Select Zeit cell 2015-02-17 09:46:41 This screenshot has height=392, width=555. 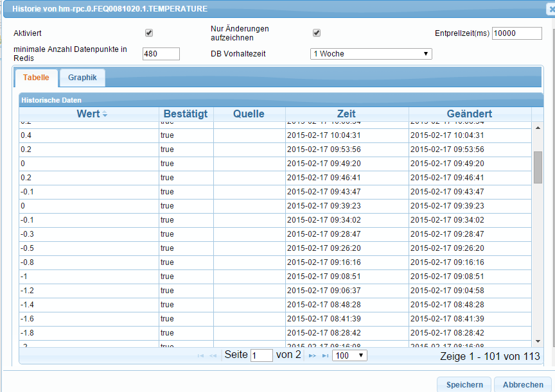tap(347, 178)
